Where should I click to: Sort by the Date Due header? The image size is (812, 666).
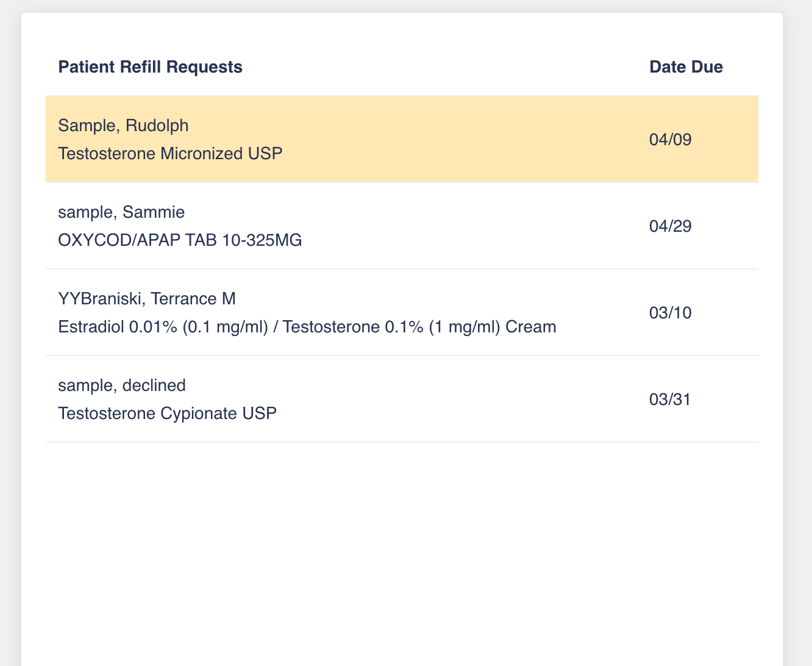point(686,67)
